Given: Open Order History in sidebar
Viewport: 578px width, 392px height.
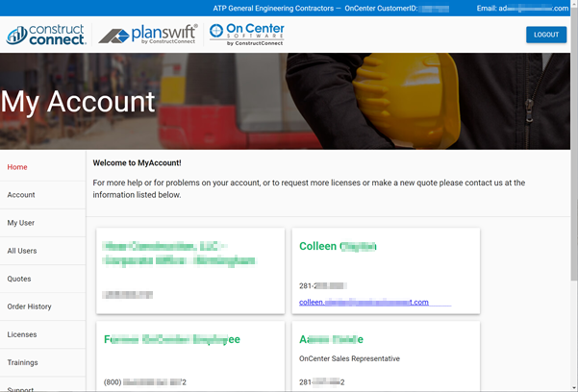Looking at the screenshot, I should (30, 306).
